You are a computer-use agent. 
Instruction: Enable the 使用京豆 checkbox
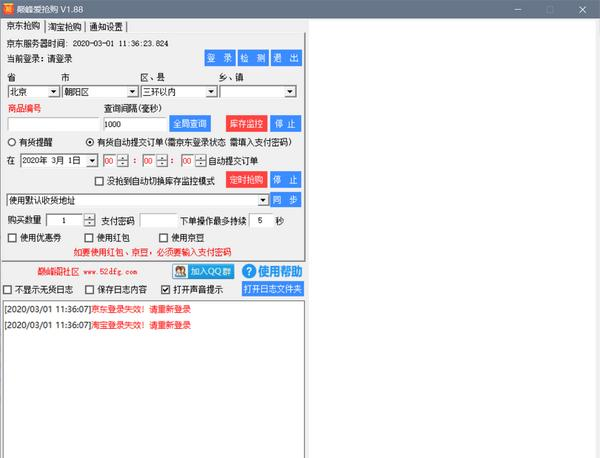pyautogui.click(x=163, y=238)
